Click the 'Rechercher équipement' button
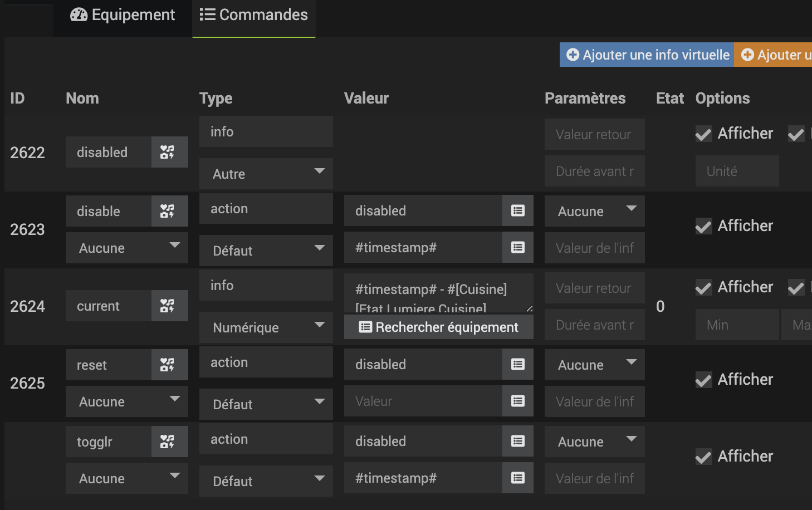 tap(438, 327)
